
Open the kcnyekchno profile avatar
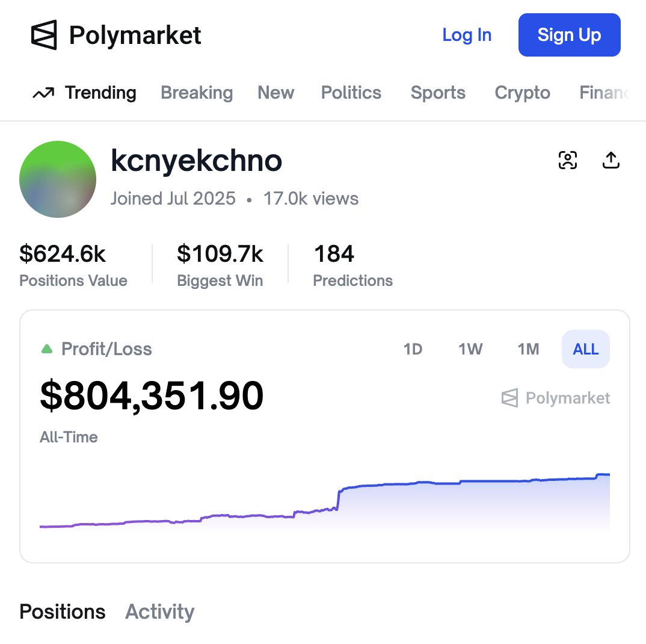pyautogui.click(x=58, y=179)
